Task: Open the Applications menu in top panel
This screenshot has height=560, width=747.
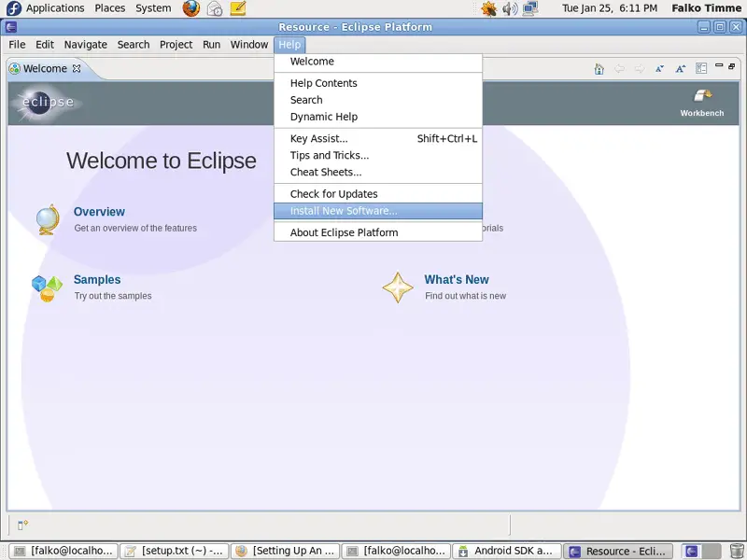Action: 55,8
